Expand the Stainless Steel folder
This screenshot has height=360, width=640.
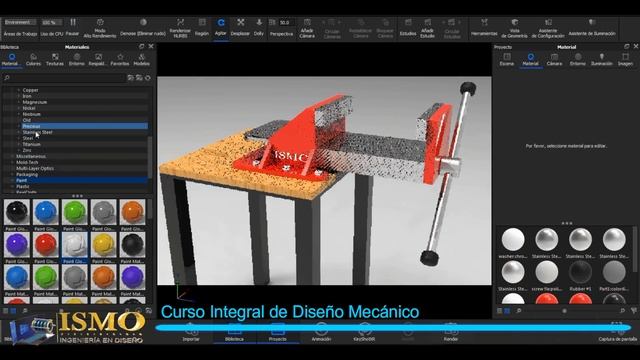pyautogui.click(x=19, y=132)
